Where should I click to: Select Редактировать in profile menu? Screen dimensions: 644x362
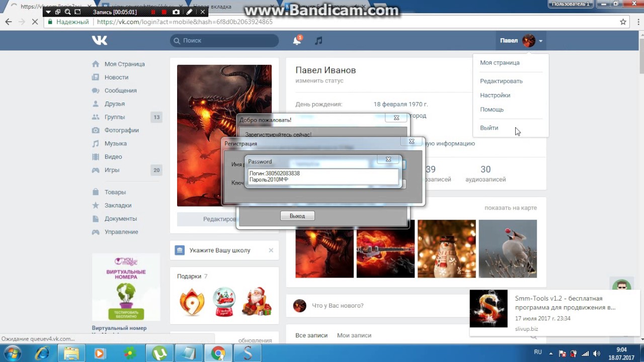[501, 81]
